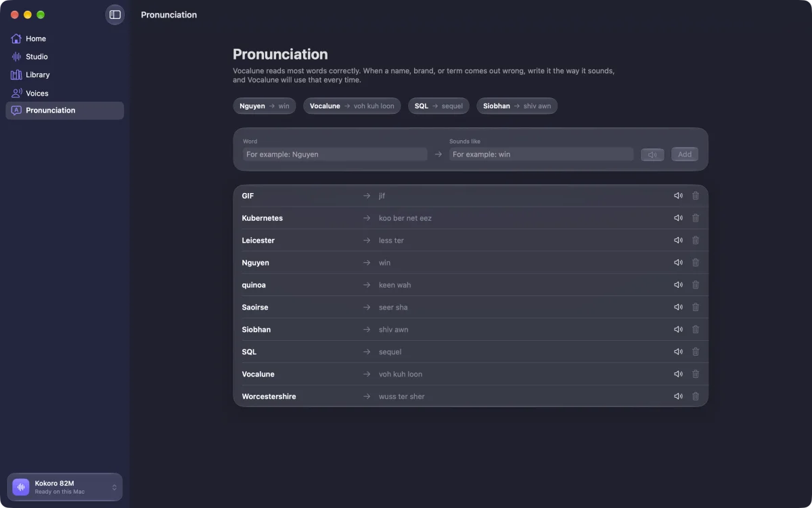Delete the Nguyen row entry

coord(695,263)
